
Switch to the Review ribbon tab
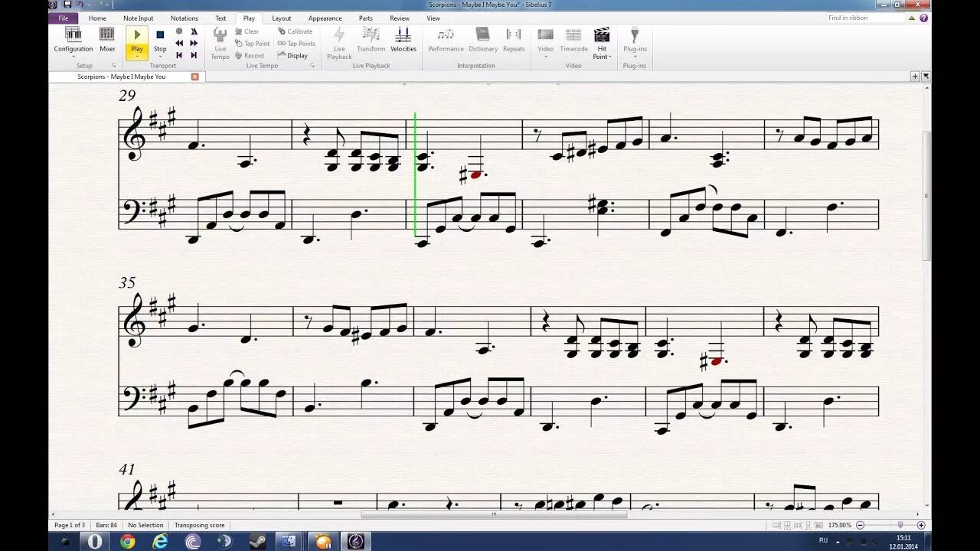tap(400, 18)
